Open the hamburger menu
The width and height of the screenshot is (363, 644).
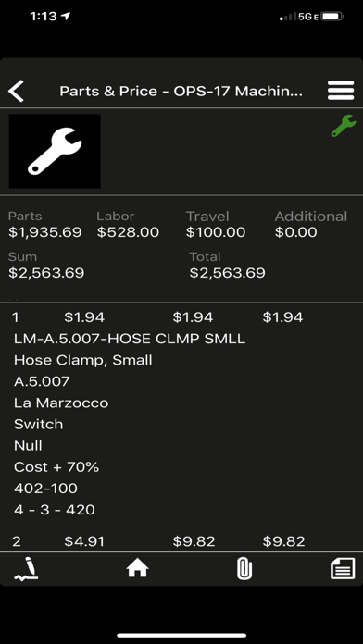coord(341,91)
